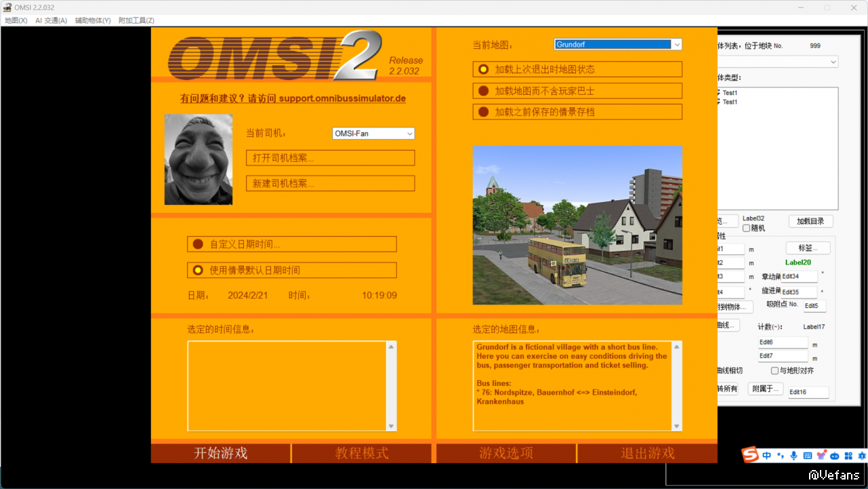Click the Edit7 input field
This screenshot has width=868, height=489.
783,356
